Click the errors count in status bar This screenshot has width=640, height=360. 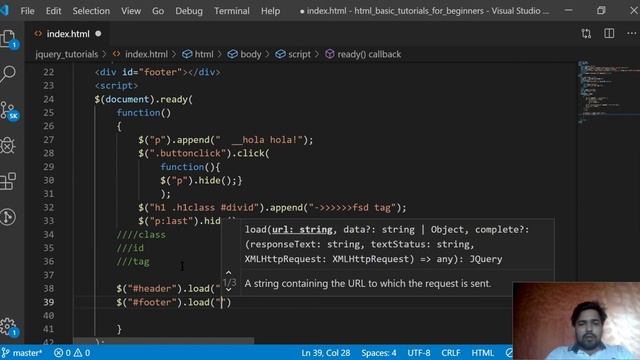(62, 353)
